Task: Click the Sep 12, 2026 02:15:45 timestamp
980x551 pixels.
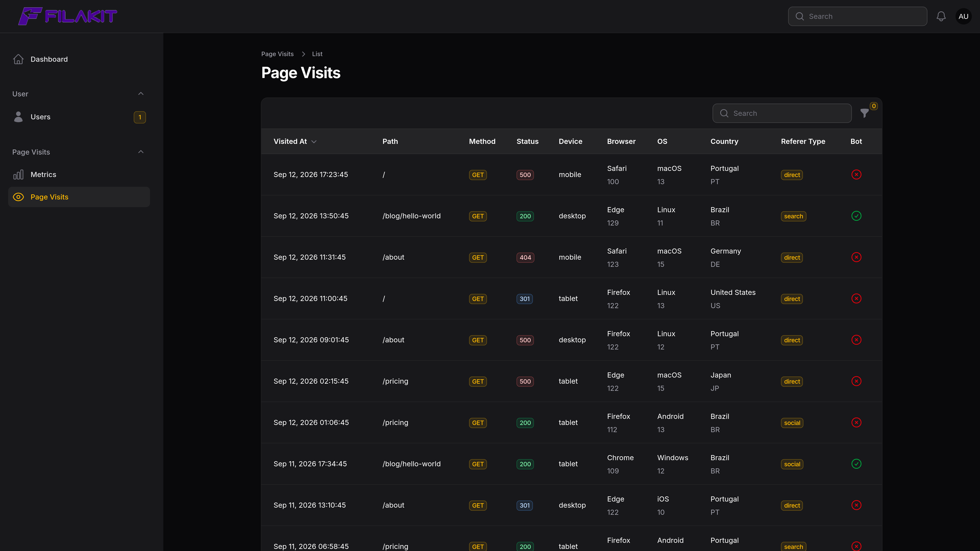Action: 311,381
